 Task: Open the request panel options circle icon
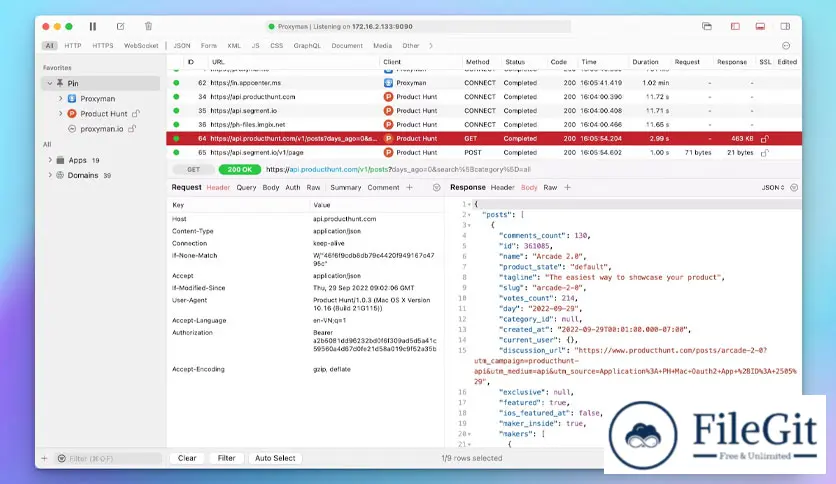point(437,188)
